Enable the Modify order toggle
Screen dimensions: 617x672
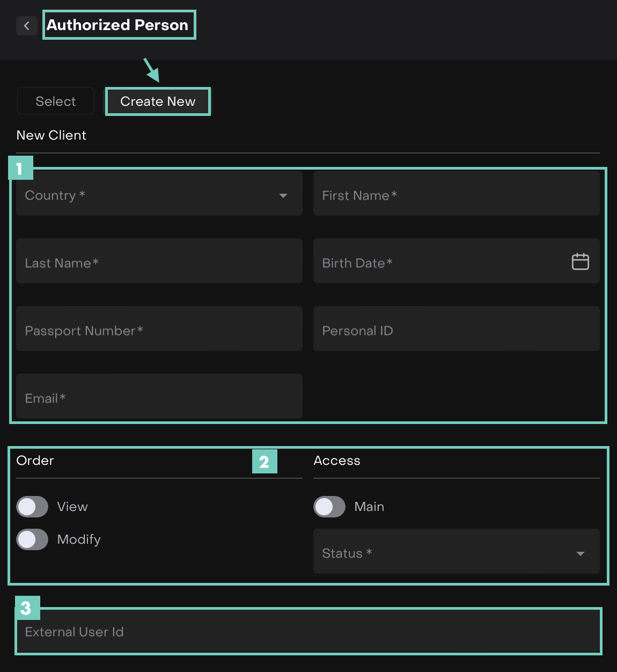pyautogui.click(x=32, y=539)
